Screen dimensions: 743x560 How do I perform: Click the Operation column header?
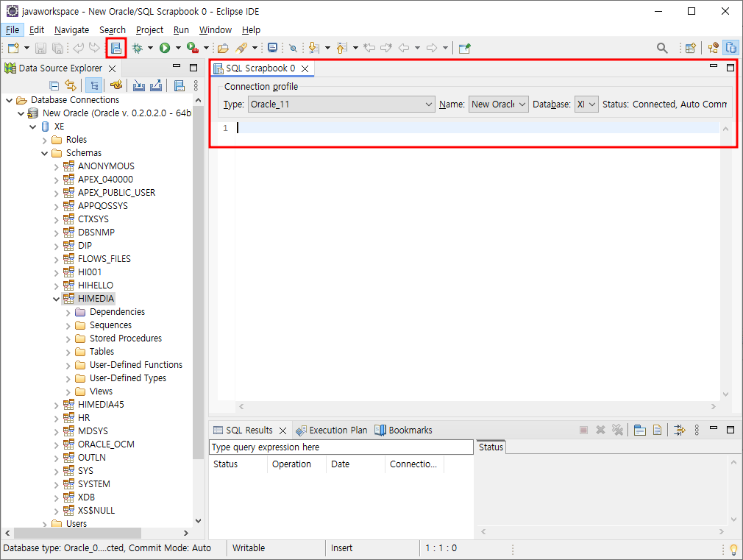[296, 464]
